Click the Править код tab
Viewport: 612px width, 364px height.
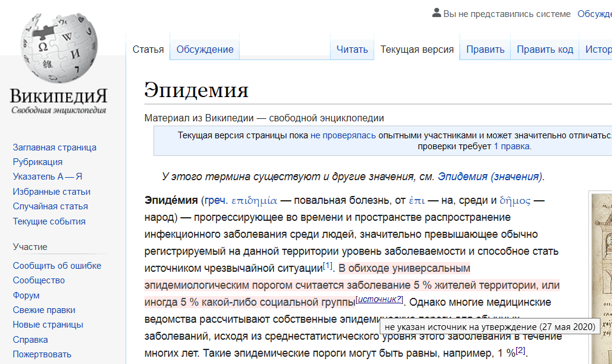click(x=545, y=50)
